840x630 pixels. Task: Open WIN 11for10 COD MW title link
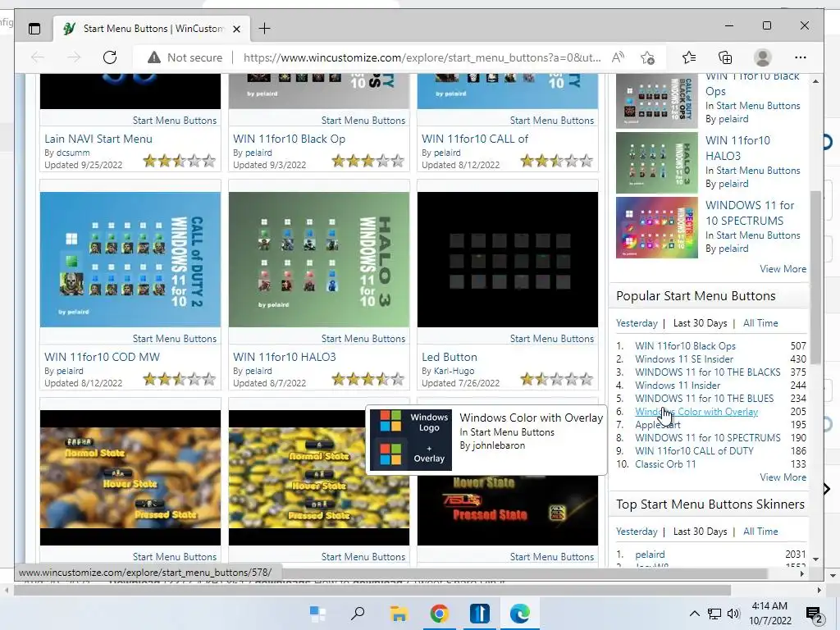point(102,357)
